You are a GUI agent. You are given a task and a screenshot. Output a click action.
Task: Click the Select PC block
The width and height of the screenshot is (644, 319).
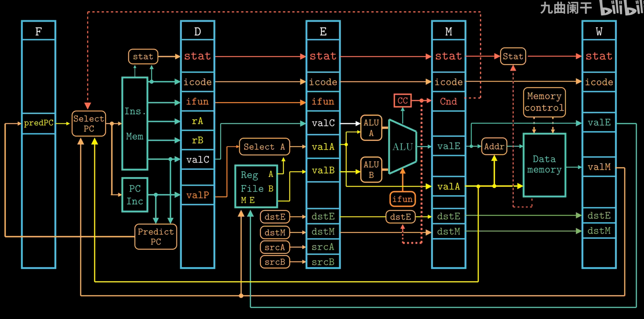coord(89,123)
